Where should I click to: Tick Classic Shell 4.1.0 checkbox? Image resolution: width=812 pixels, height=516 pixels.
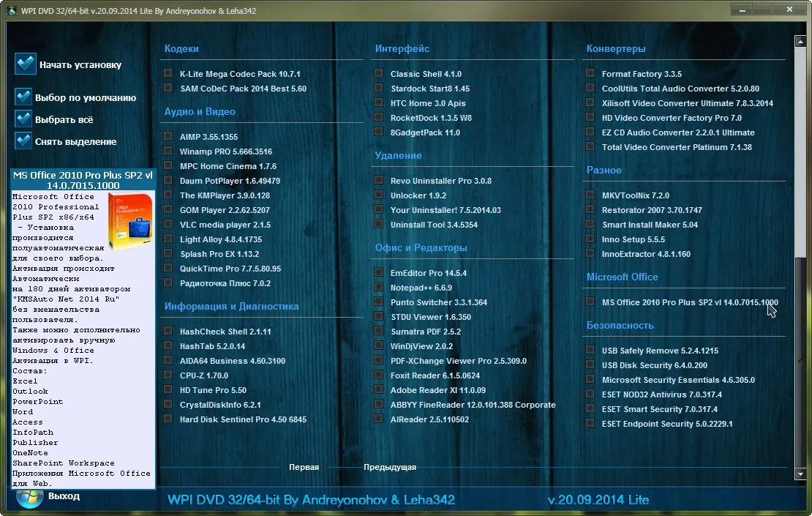tap(378, 73)
